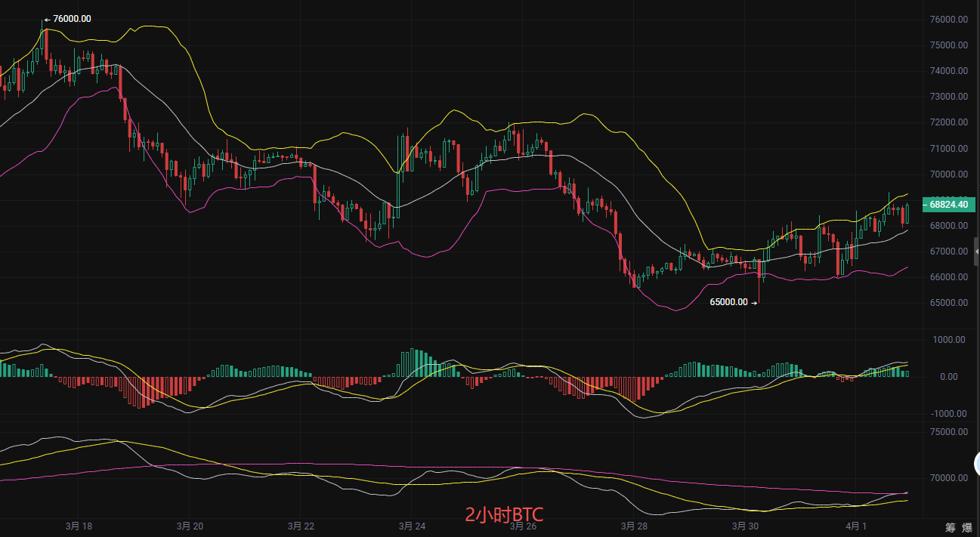Select the 65000.00 low price arrow marker

tap(733, 302)
